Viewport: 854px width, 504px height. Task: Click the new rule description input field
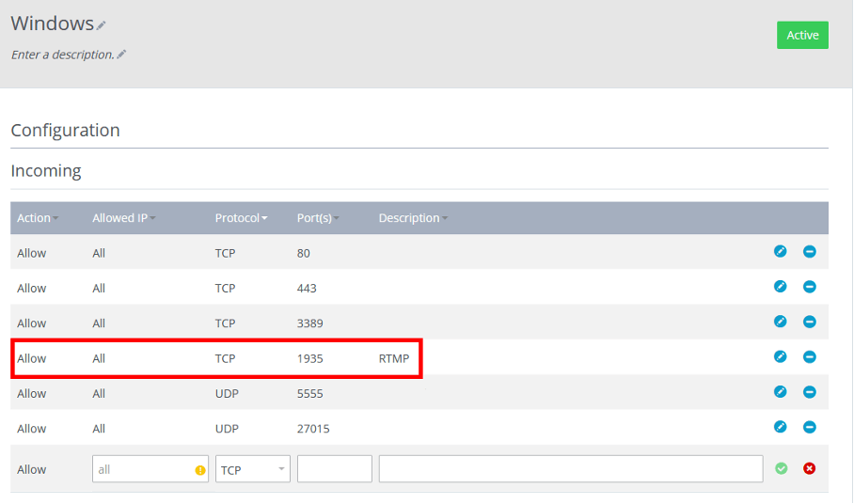tap(571, 468)
